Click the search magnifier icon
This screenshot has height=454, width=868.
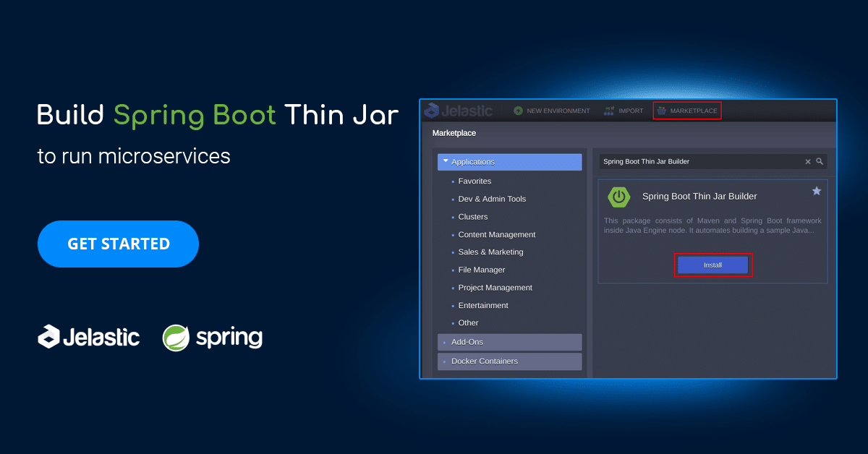(x=820, y=161)
